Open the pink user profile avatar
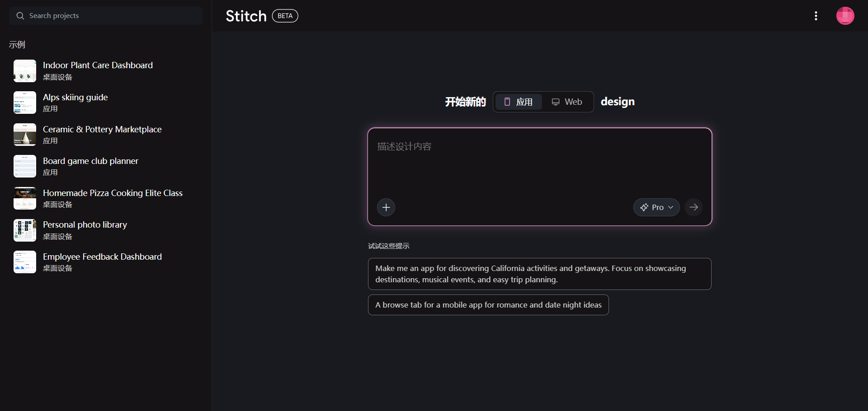 point(845,16)
